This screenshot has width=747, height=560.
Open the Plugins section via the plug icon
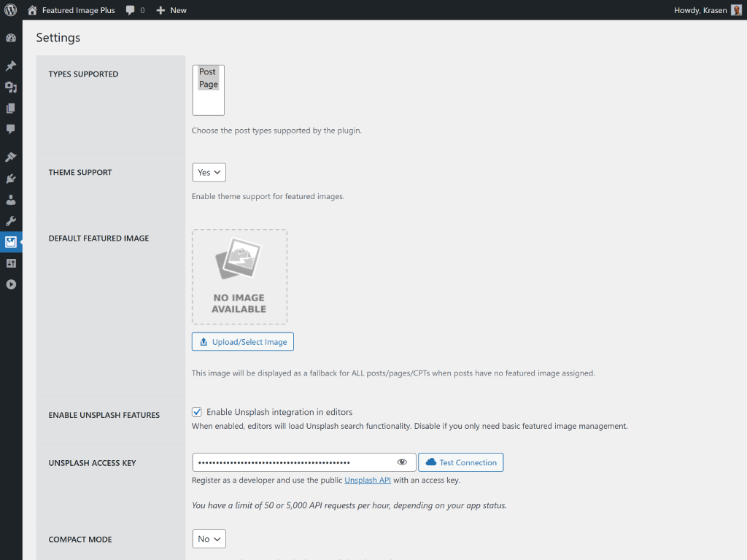click(11, 178)
